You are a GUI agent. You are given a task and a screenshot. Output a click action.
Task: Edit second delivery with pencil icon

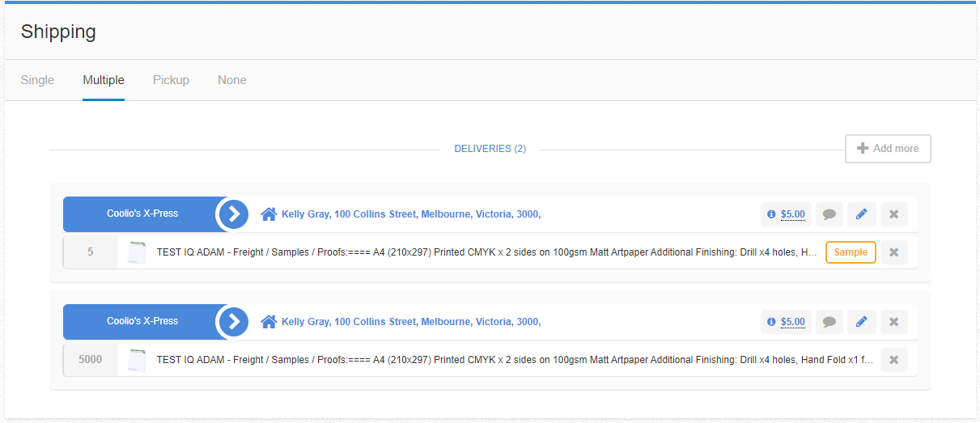tap(862, 322)
